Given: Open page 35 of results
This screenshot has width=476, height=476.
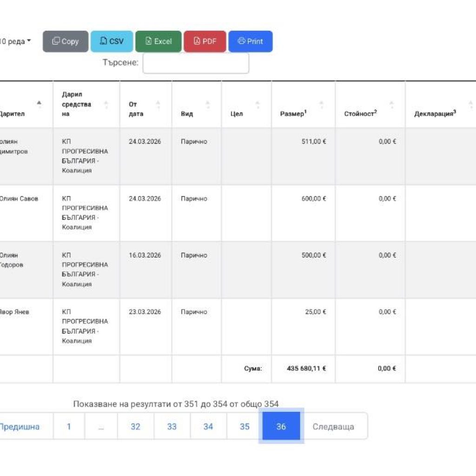Looking at the screenshot, I should tap(245, 426).
